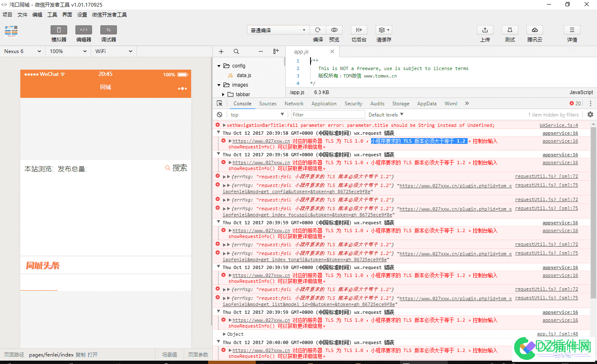Click the preview eye icon
The height and width of the screenshot is (364, 597).
(x=334, y=30)
